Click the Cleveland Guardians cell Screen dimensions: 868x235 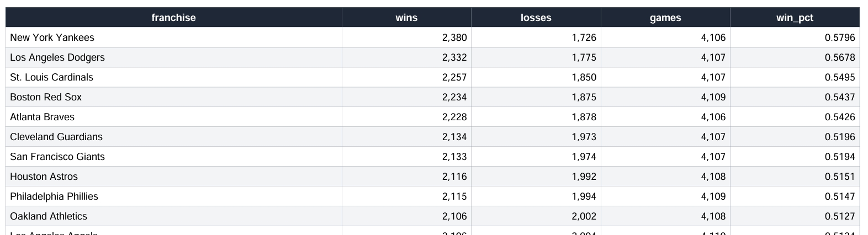56,137
